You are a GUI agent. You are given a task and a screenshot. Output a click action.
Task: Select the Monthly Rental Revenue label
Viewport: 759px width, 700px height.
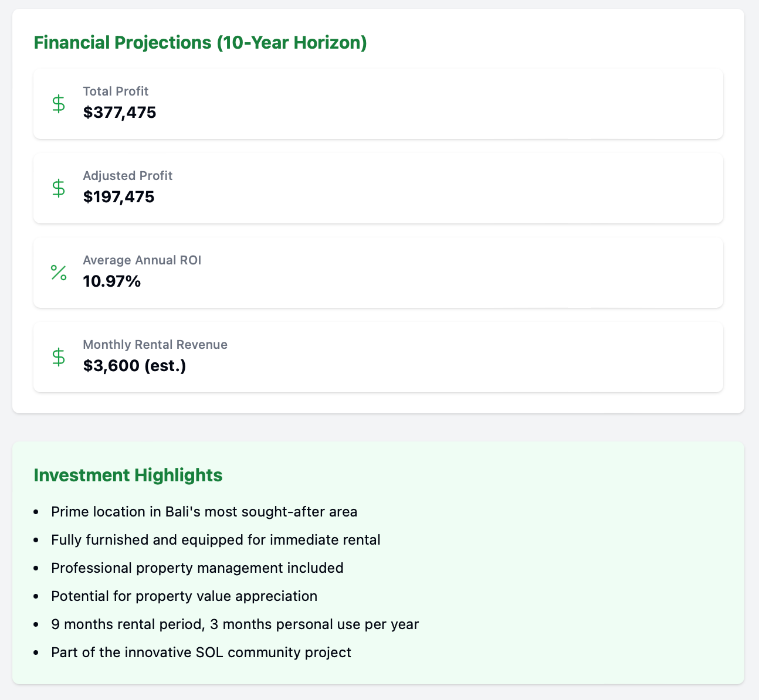pos(155,345)
